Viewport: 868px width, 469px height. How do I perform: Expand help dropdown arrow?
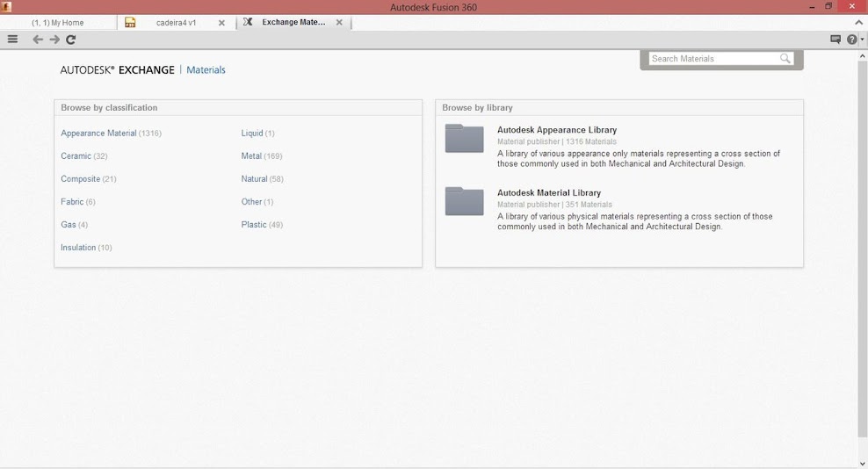[x=862, y=40]
